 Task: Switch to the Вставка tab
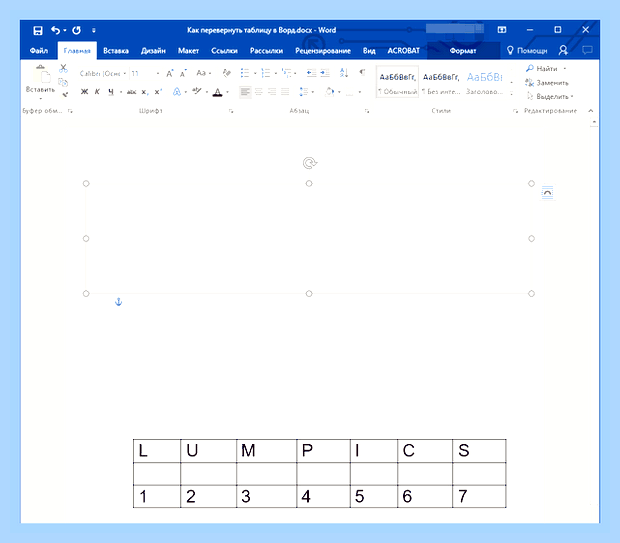click(116, 51)
